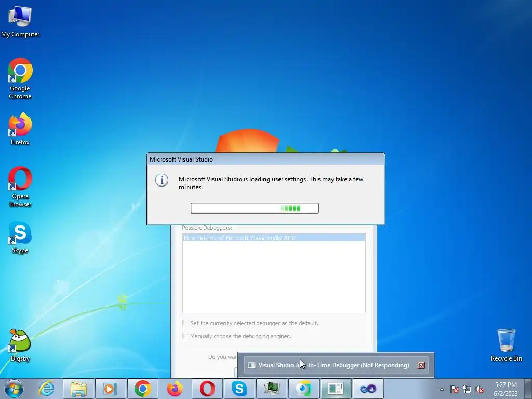Viewport: 532px width, 399px height.
Task: Open the Recycle Bin
Action: [506, 345]
